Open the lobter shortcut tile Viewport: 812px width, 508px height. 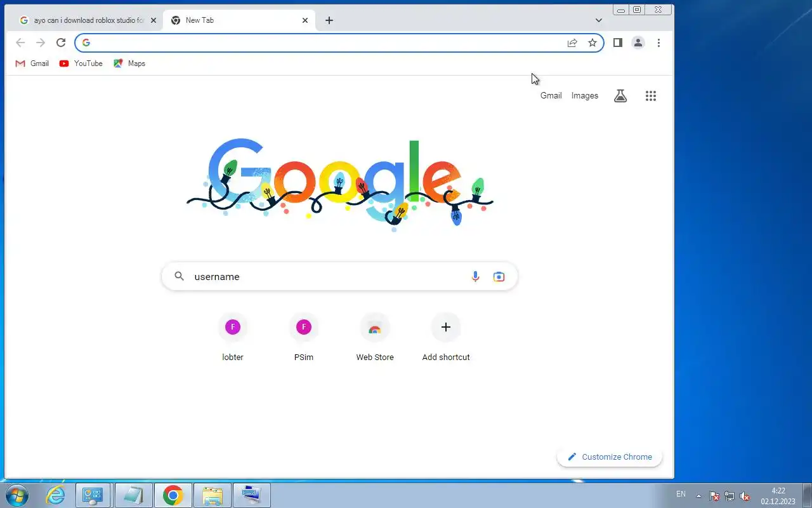[233, 338]
